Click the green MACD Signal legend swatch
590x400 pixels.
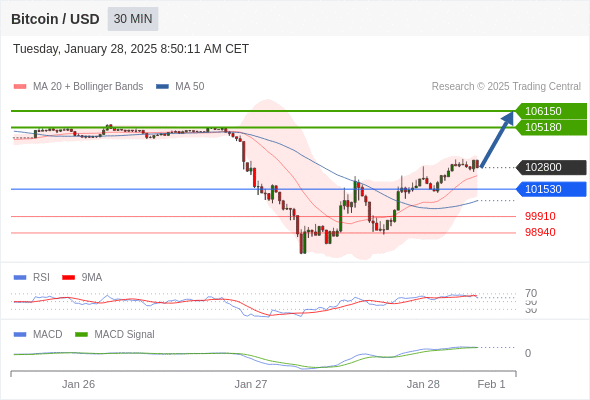point(81,335)
